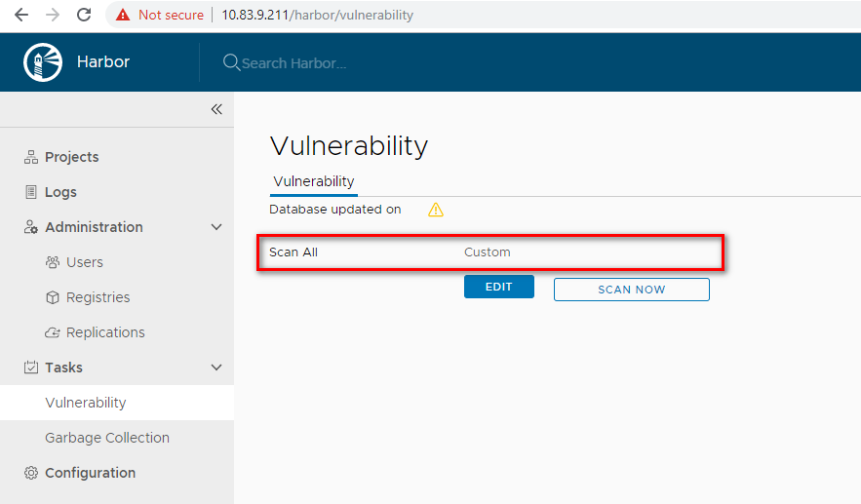Viewport: 861px width, 504px height.
Task: Click the Harbor title text
Action: [103, 62]
